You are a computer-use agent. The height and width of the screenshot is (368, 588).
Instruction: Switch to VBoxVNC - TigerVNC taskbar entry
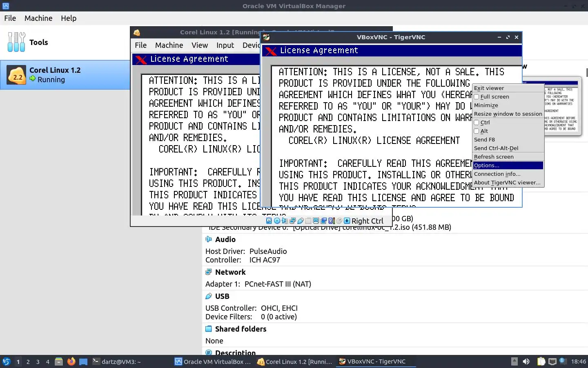click(377, 361)
